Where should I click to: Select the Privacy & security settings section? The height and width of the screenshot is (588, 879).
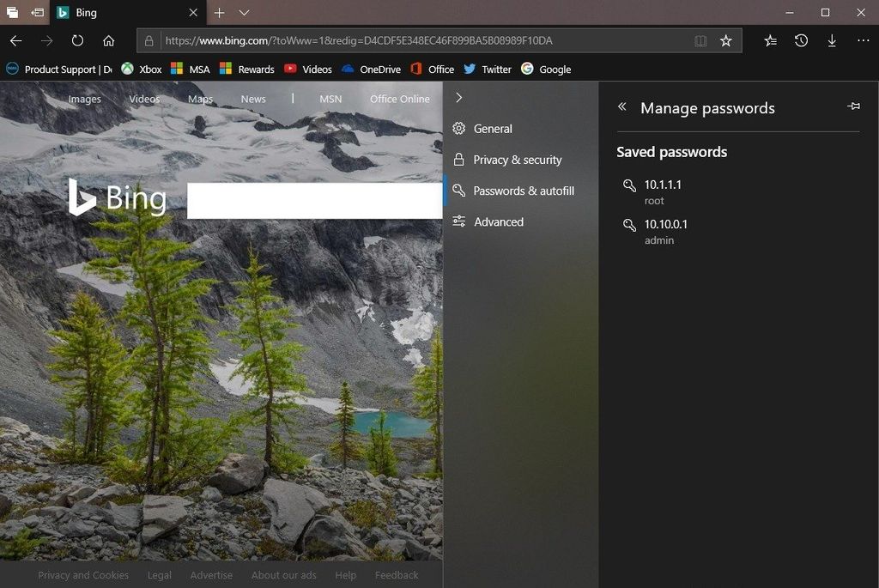pos(518,160)
